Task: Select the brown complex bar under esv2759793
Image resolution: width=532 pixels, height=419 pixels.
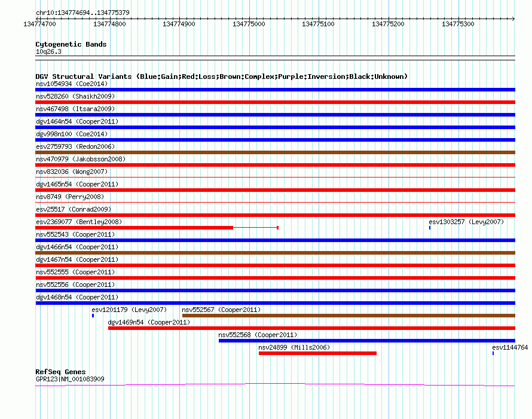Action: [x=275, y=152]
